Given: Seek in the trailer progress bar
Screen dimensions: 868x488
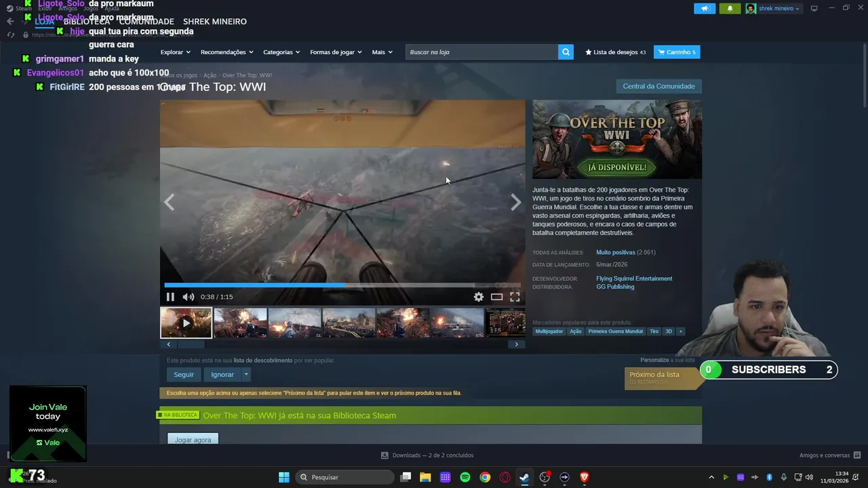Looking at the screenshot, I should [x=342, y=285].
